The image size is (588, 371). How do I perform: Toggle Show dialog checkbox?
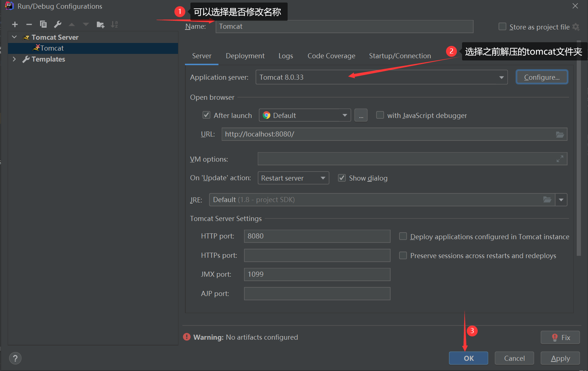click(342, 178)
